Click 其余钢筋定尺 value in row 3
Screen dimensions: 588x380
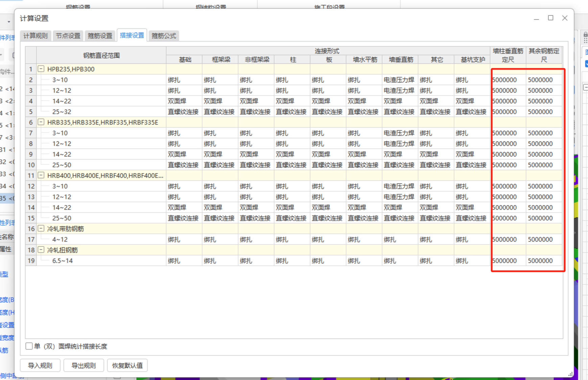click(544, 90)
